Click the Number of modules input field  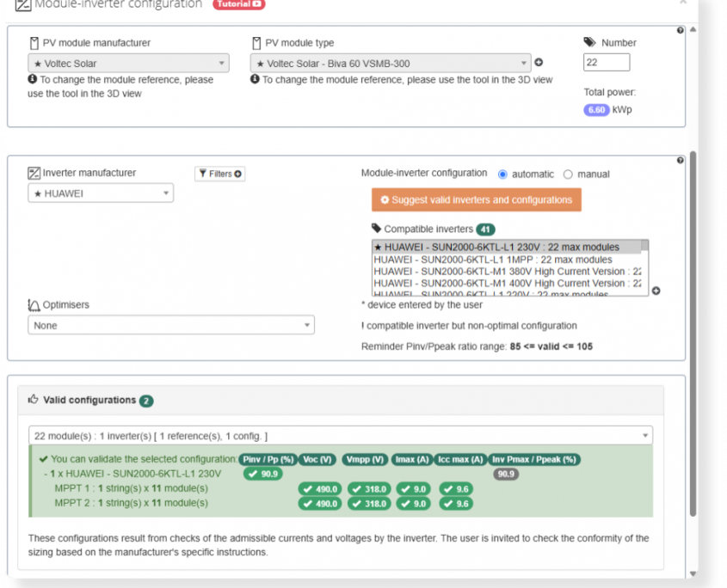[x=607, y=62]
